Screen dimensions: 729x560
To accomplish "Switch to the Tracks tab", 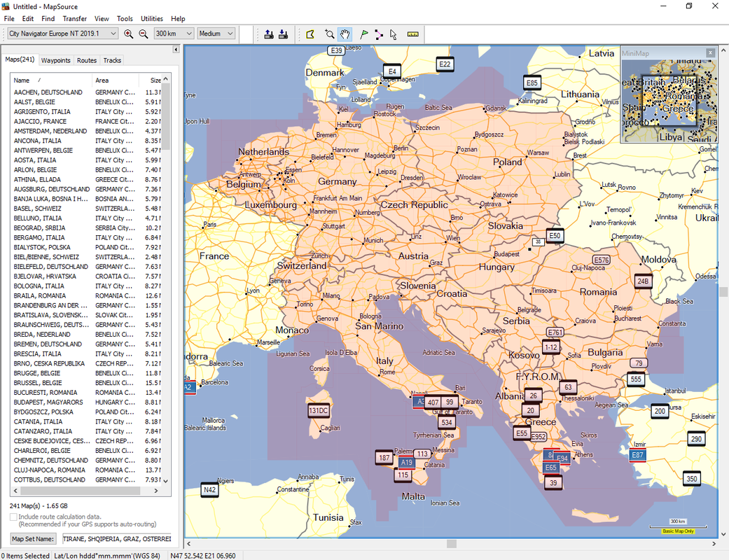I will coord(112,60).
